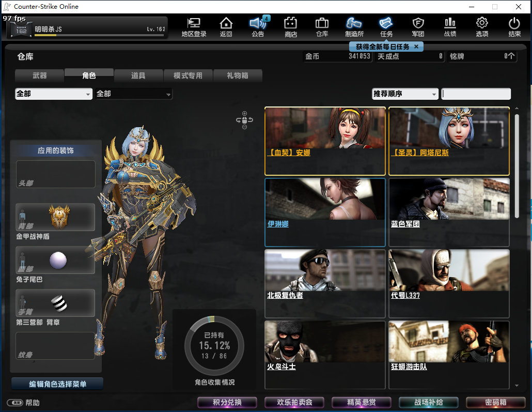The height and width of the screenshot is (412, 532).
Task: Click the 积分兑换 points exchange button
Action: pos(227,403)
